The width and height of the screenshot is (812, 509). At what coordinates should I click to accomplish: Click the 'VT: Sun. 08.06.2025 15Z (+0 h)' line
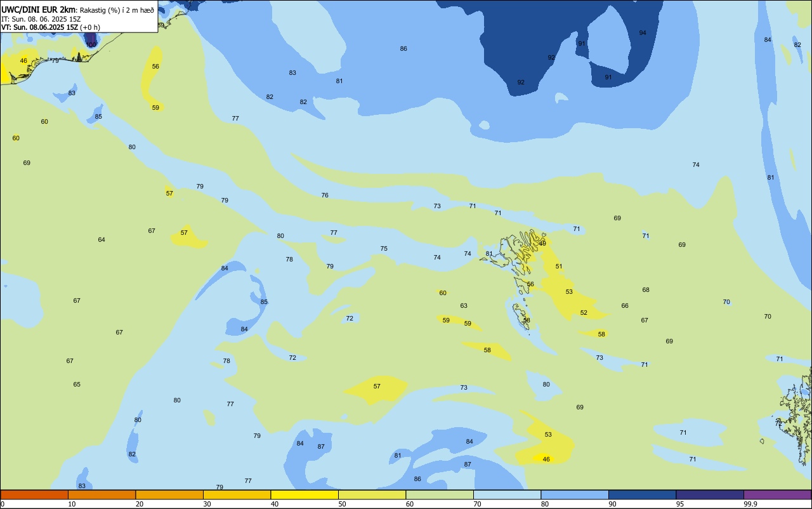tap(51, 27)
